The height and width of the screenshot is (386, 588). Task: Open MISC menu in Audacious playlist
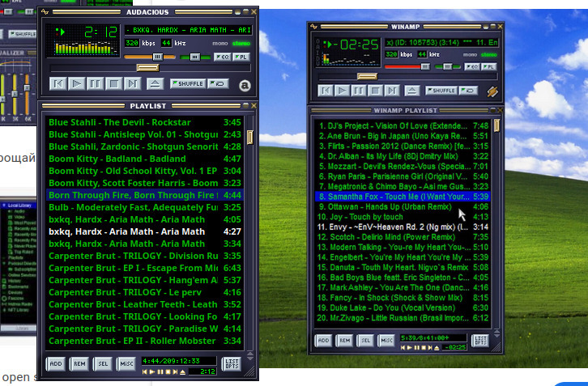(x=126, y=364)
